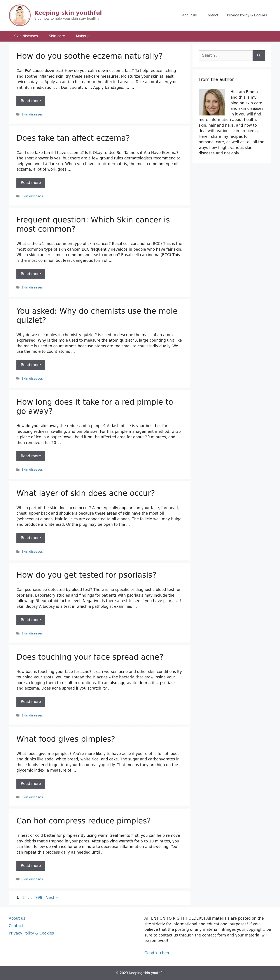Open the Skin care menu tab
Viewport: 280px width, 980px height.
[57, 36]
